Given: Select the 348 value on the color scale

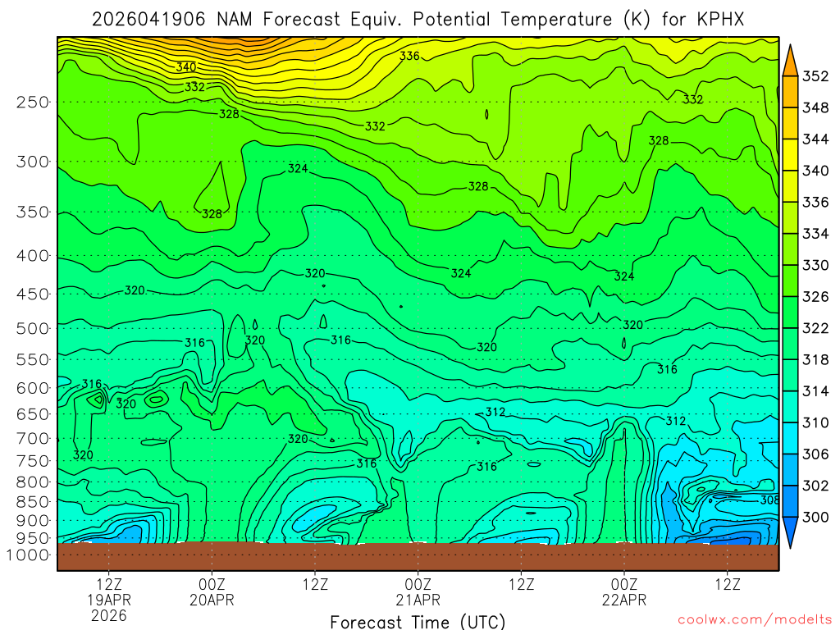Looking at the screenshot, I should (x=815, y=108).
